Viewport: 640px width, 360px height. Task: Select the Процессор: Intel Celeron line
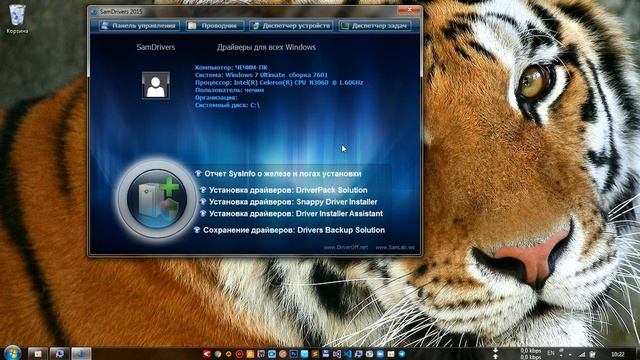click(x=279, y=82)
